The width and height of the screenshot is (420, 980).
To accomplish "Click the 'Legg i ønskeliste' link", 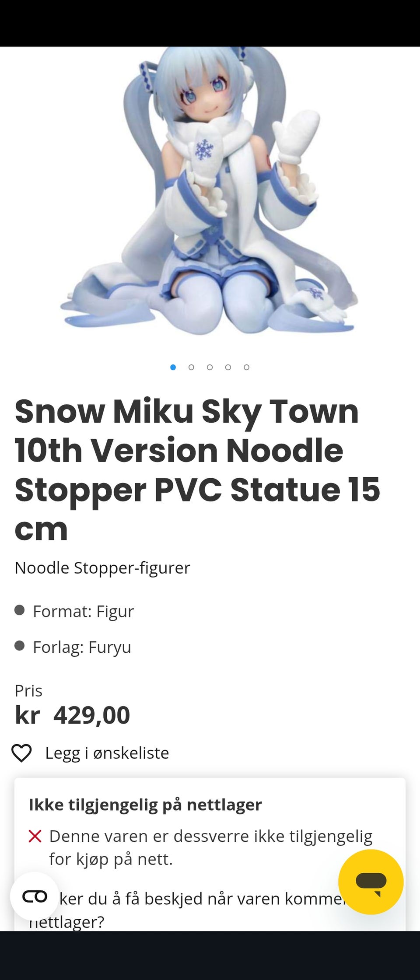I will pos(107,753).
